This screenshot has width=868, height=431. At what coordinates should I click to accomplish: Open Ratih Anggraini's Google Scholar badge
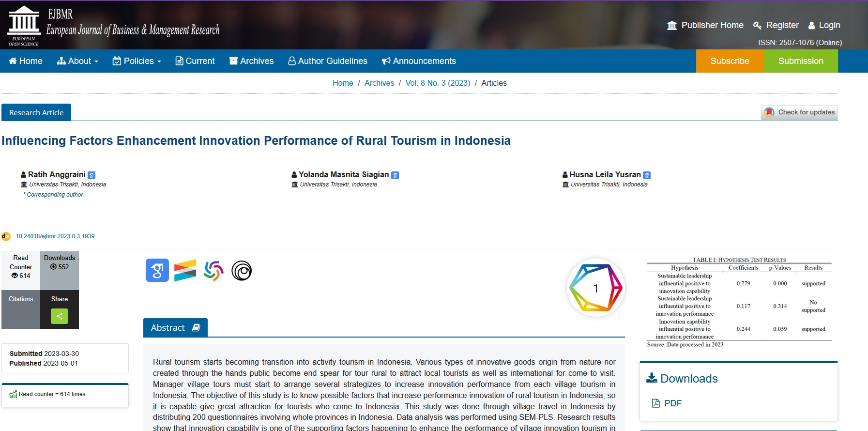[92, 175]
